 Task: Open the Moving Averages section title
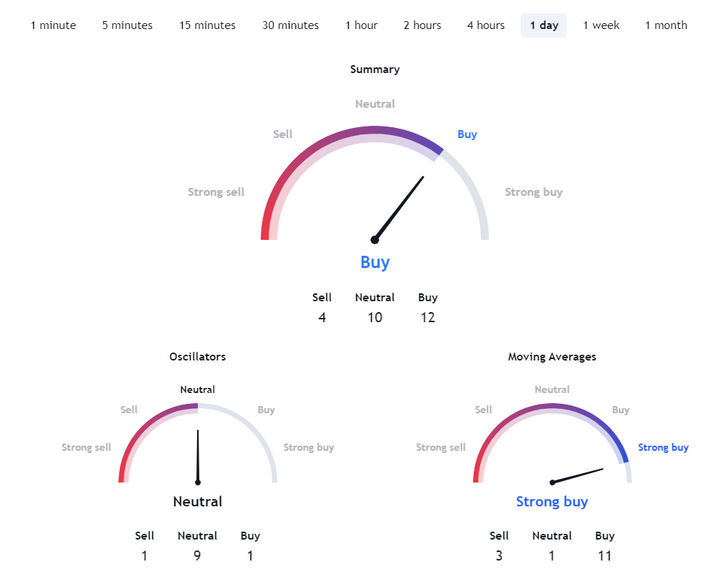pyautogui.click(x=552, y=357)
